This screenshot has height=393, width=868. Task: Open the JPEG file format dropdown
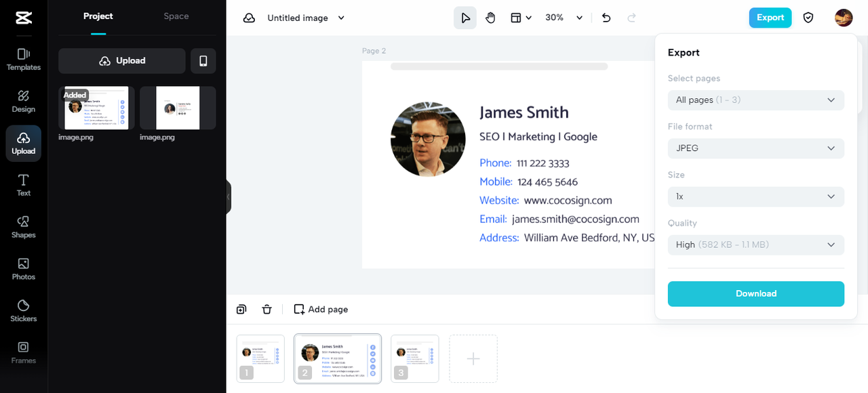tap(756, 148)
